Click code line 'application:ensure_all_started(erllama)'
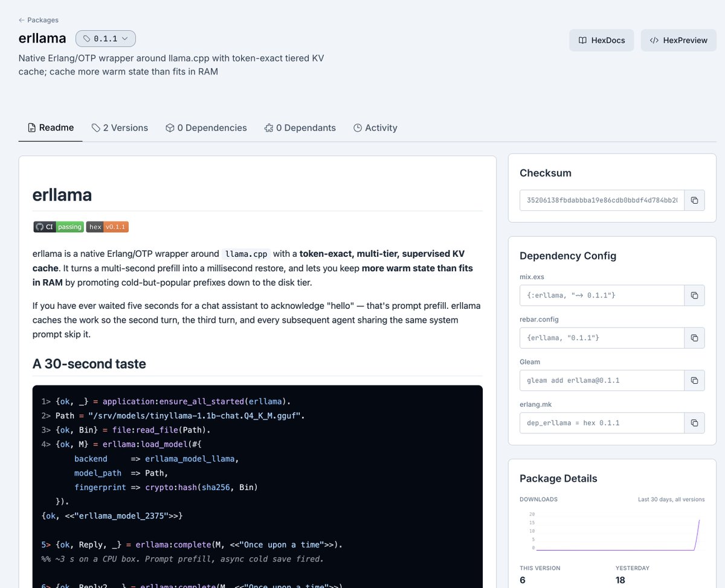725x588 pixels. pos(196,401)
